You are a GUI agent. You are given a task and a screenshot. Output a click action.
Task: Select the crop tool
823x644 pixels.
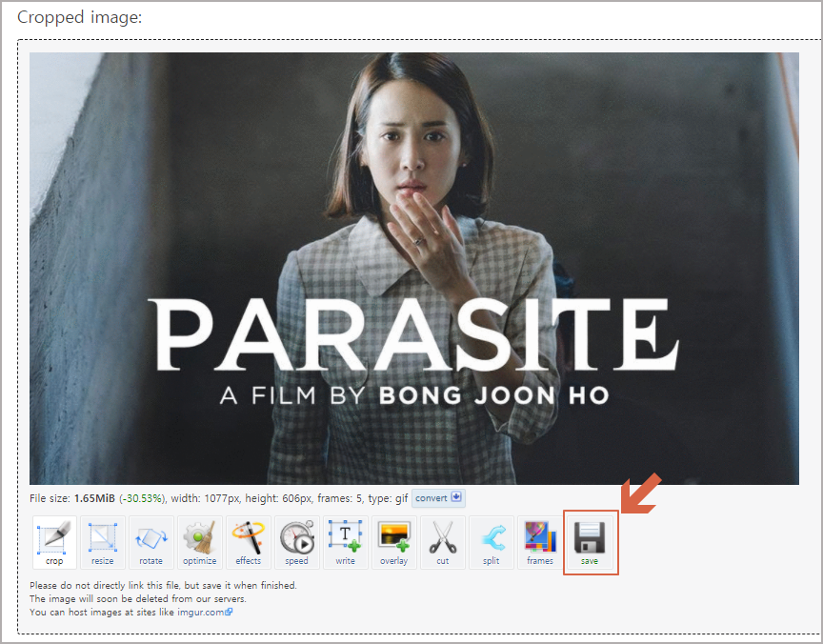[x=54, y=542]
